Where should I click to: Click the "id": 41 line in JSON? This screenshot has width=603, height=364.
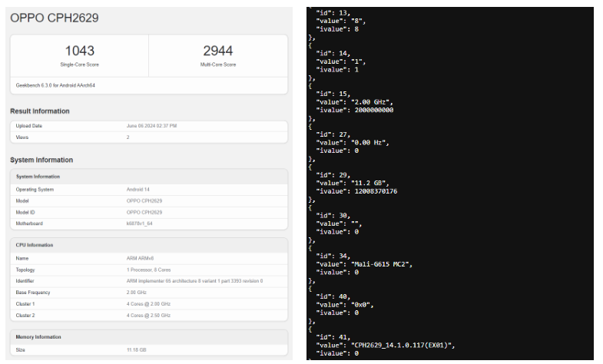point(333,337)
